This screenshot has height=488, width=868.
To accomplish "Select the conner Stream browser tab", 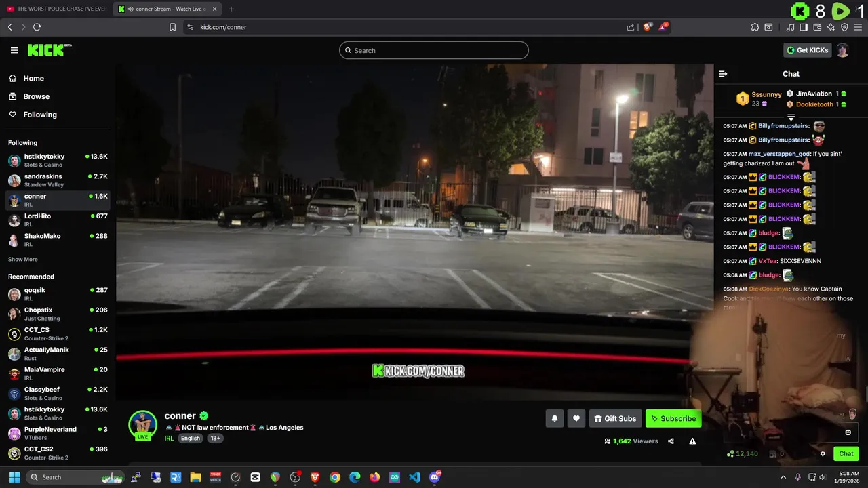I will point(167,9).
